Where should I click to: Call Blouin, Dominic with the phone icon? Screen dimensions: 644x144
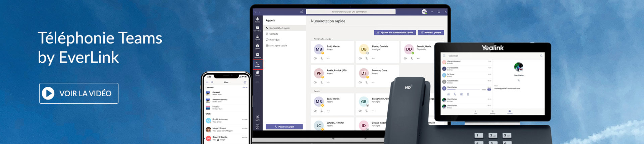366,59
